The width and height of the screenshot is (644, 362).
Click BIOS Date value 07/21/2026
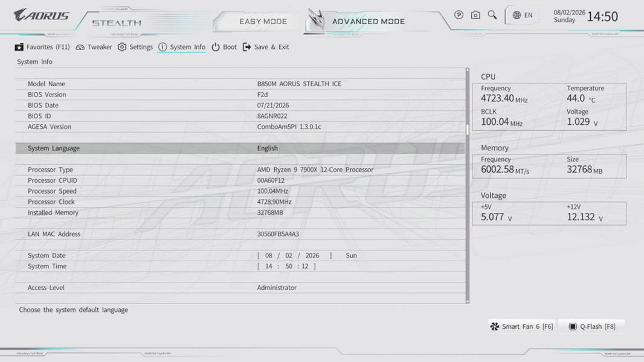[x=272, y=106]
